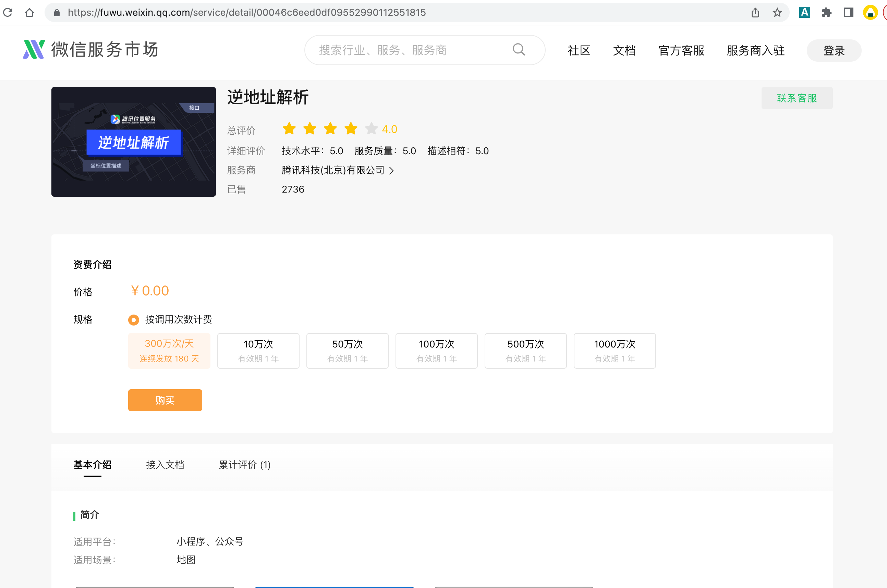This screenshot has width=887, height=588.
Task: Click the share page icon in address bar
Action: [755, 12]
